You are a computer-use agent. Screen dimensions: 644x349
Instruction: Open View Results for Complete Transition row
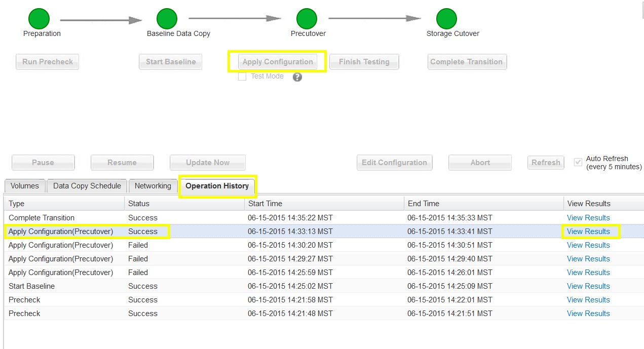coord(588,218)
